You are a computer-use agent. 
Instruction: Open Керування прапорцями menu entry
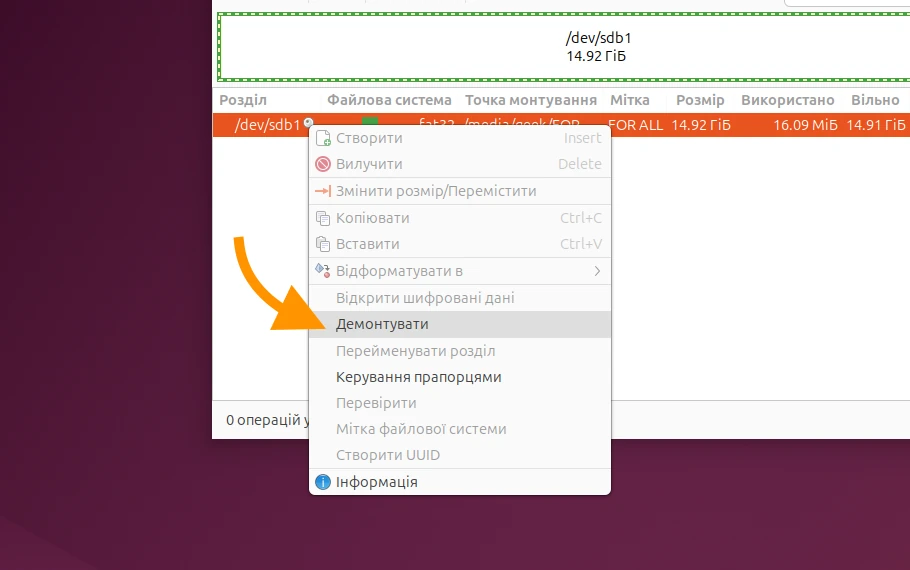pyautogui.click(x=460, y=377)
